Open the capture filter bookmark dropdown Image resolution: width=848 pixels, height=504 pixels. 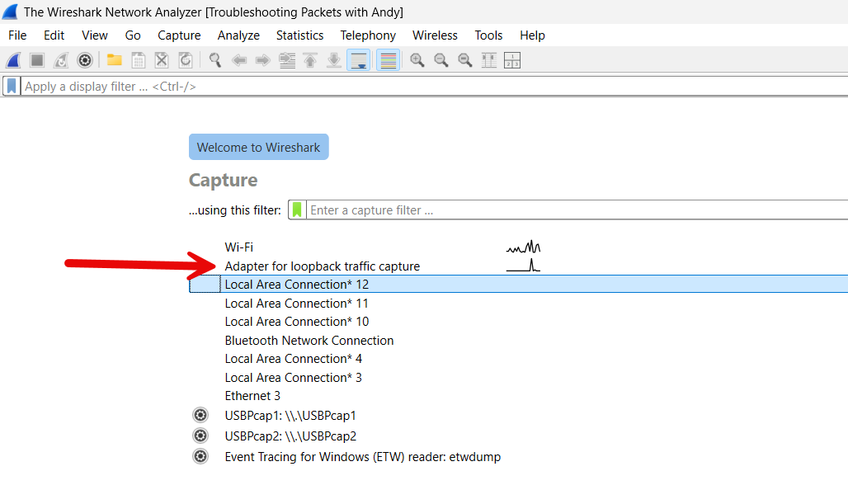pyautogui.click(x=296, y=209)
